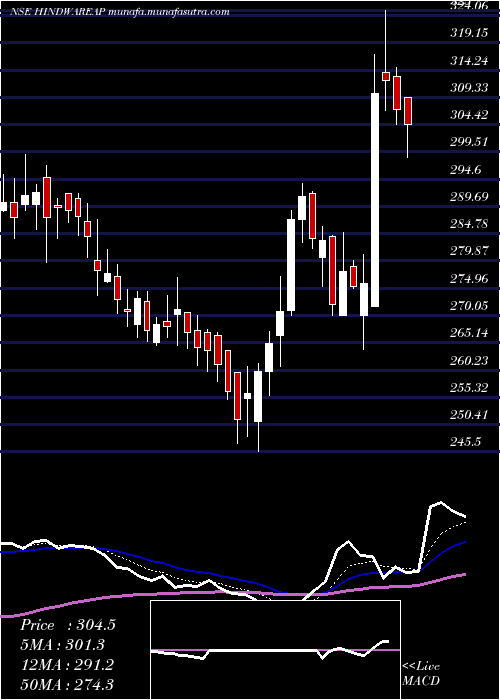Viewport: 500px width, 700px height.
Task: Click the 265.14 price axis label
Action: coord(469,333)
